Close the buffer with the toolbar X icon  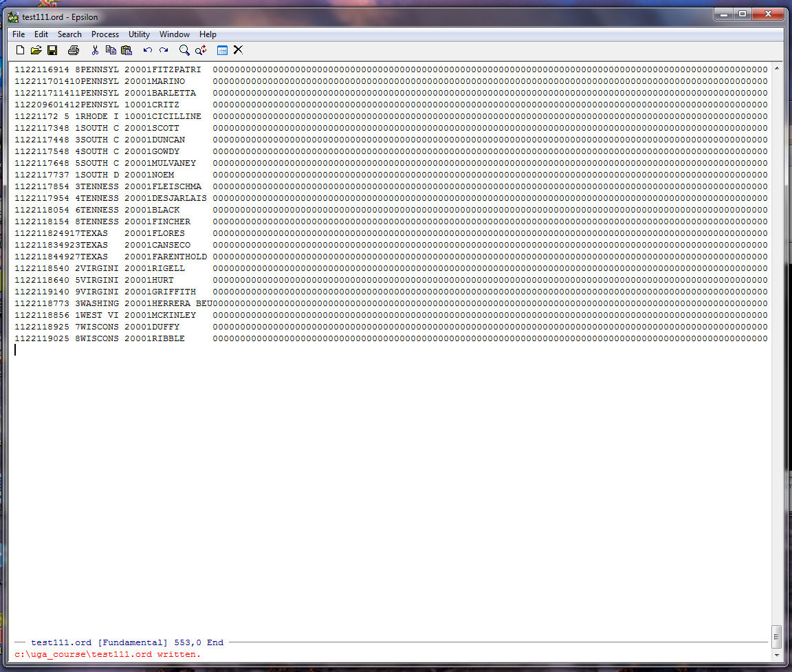click(238, 50)
